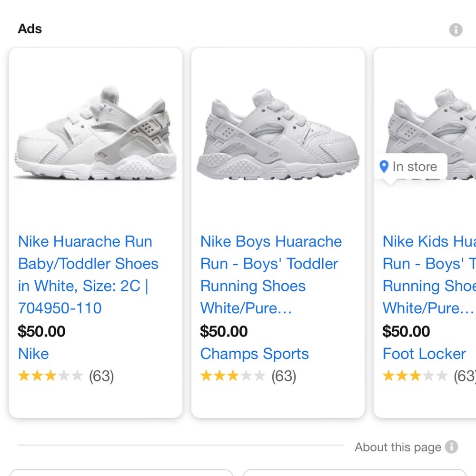Open the Champs Sports Huarache shoe image
476x476 pixels.
[278, 135]
